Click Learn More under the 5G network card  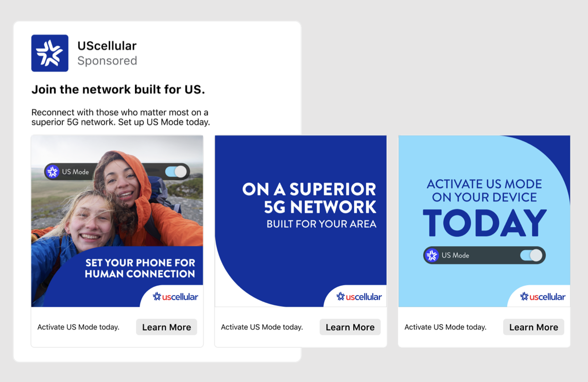tap(350, 327)
